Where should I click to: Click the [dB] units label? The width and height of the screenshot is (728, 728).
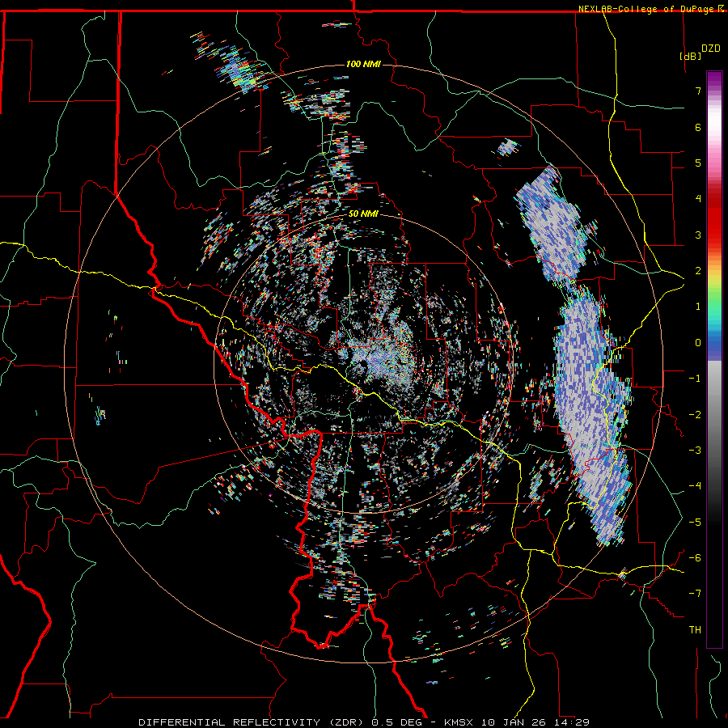(x=690, y=56)
